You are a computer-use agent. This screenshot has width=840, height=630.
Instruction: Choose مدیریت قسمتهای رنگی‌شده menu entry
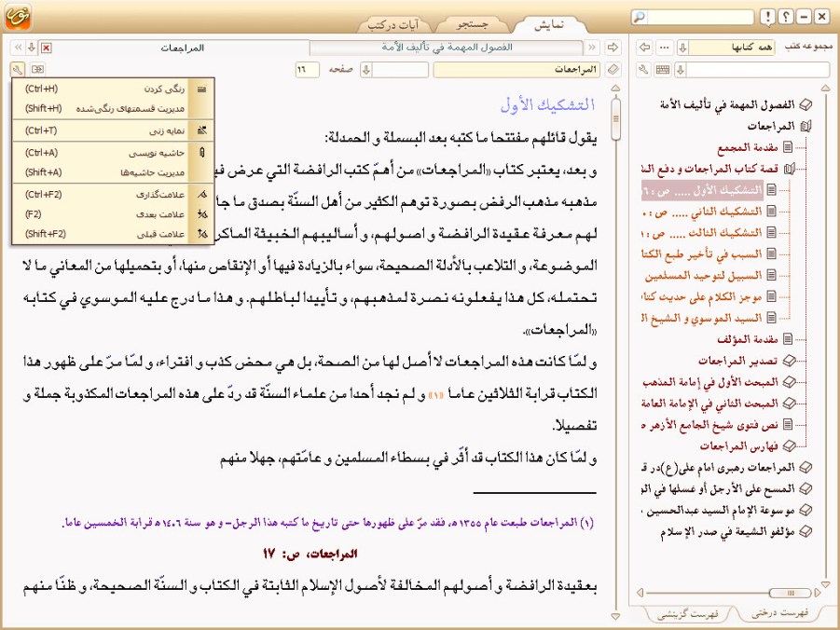113,109
